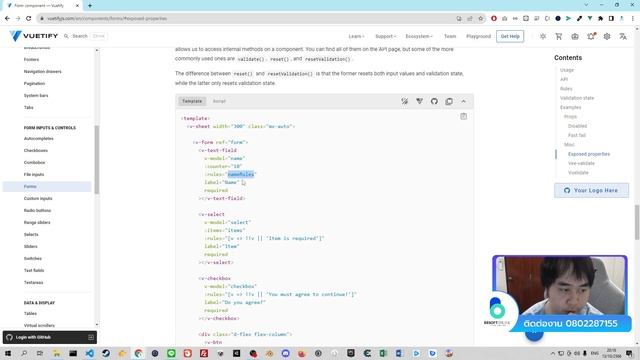Image resolution: width=640 pixels, height=360 pixels.
Task: Open Range sliders in sidebar
Action: coord(37,222)
